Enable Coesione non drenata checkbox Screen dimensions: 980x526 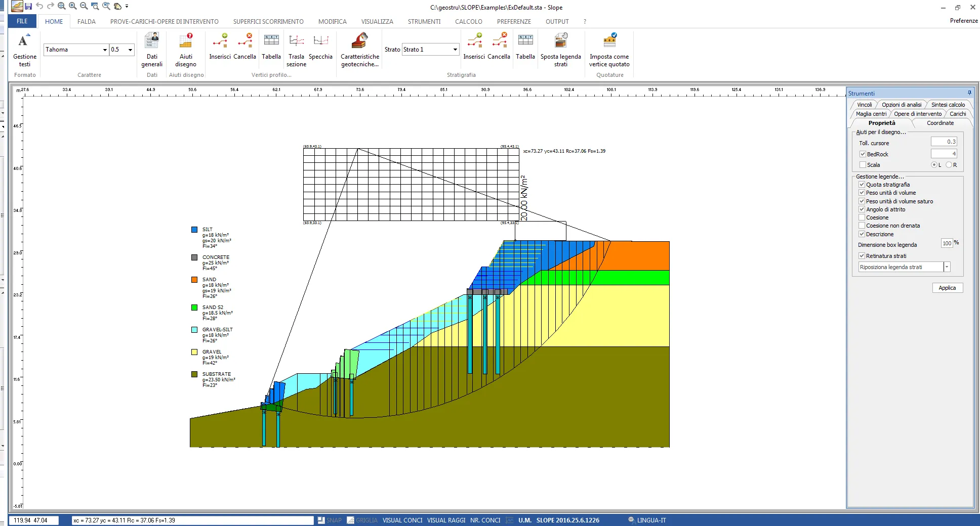pos(862,226)
